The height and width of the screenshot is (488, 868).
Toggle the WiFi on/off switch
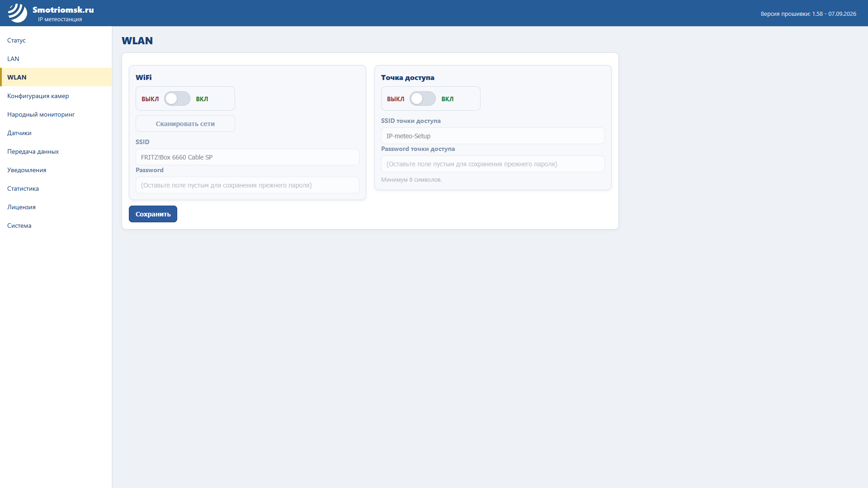pyautogui.click(x=177, y=99)
